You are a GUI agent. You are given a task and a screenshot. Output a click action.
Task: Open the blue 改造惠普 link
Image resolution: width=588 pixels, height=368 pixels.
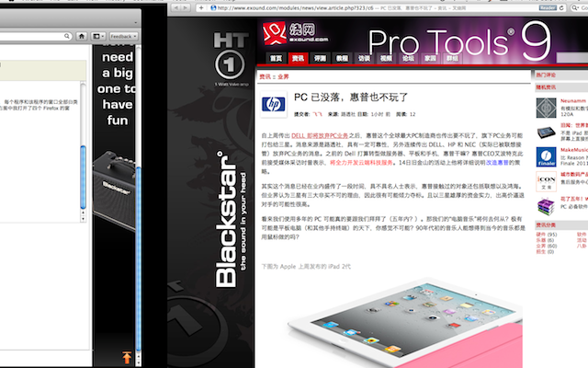497,163
